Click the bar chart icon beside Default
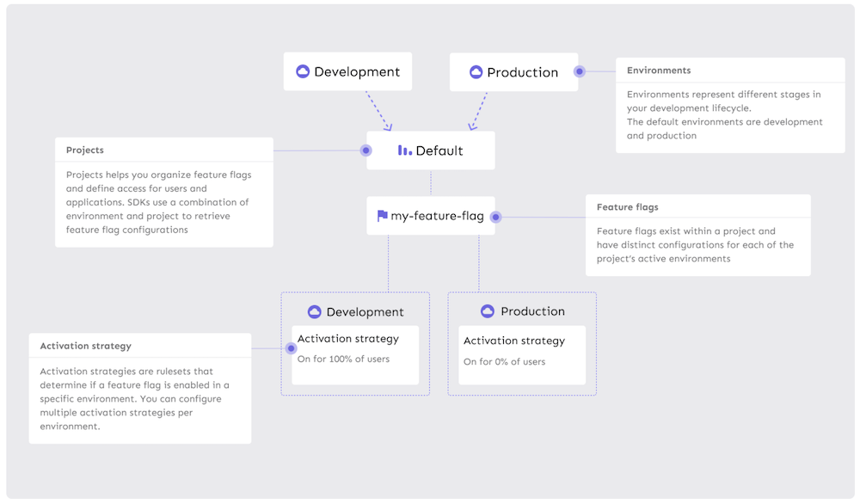 [x=404, y=151]
